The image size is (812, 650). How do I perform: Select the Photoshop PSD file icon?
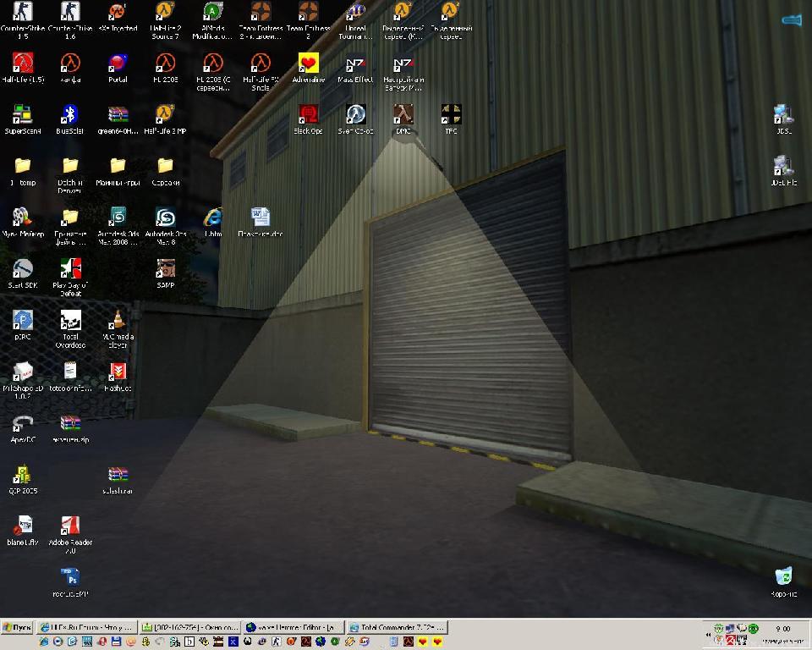[x=70, y=582]
